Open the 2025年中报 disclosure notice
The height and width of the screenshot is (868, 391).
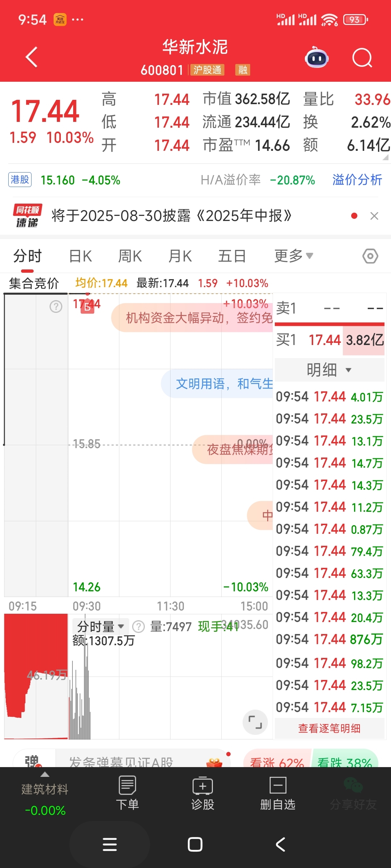click(x=172, y=216)
